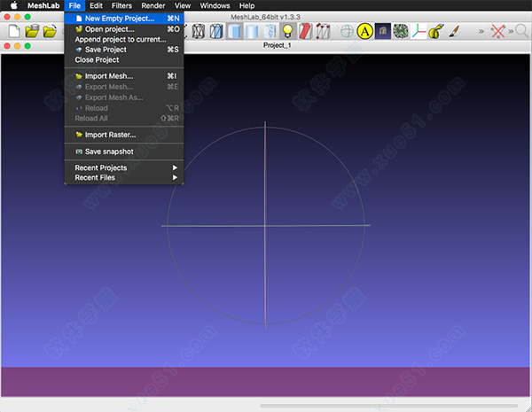Viewport: 532px width, 412px height.
Task: Click the greyed Reload entry
Action: 124,108
